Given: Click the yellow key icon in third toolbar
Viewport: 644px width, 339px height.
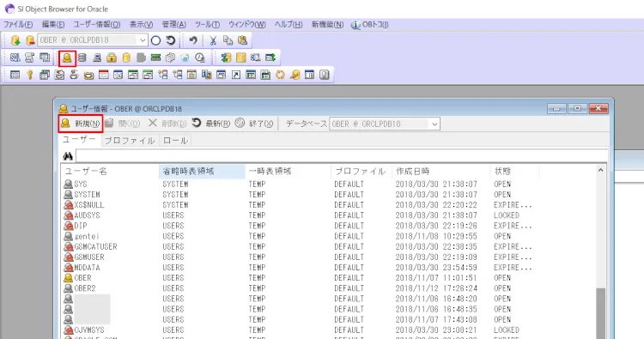Looking at the screenshot, I should 29,75.
